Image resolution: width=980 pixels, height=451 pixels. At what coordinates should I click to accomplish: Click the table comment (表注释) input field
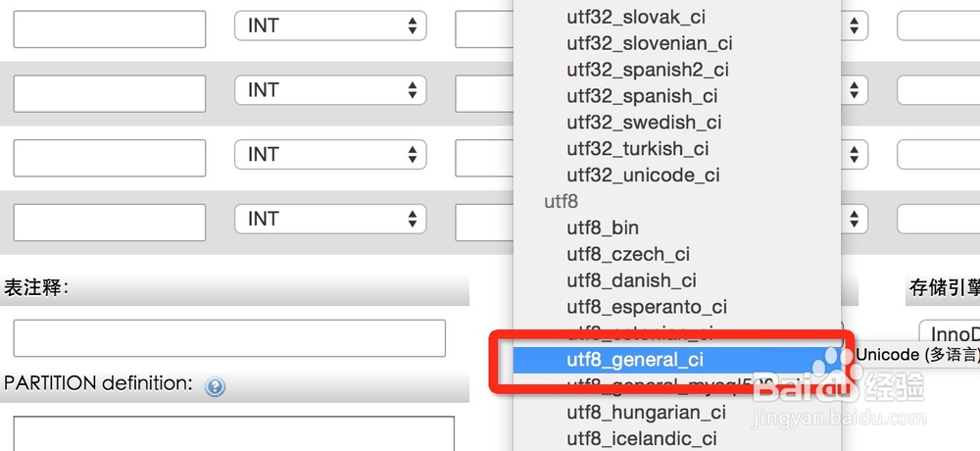point(229,337)
